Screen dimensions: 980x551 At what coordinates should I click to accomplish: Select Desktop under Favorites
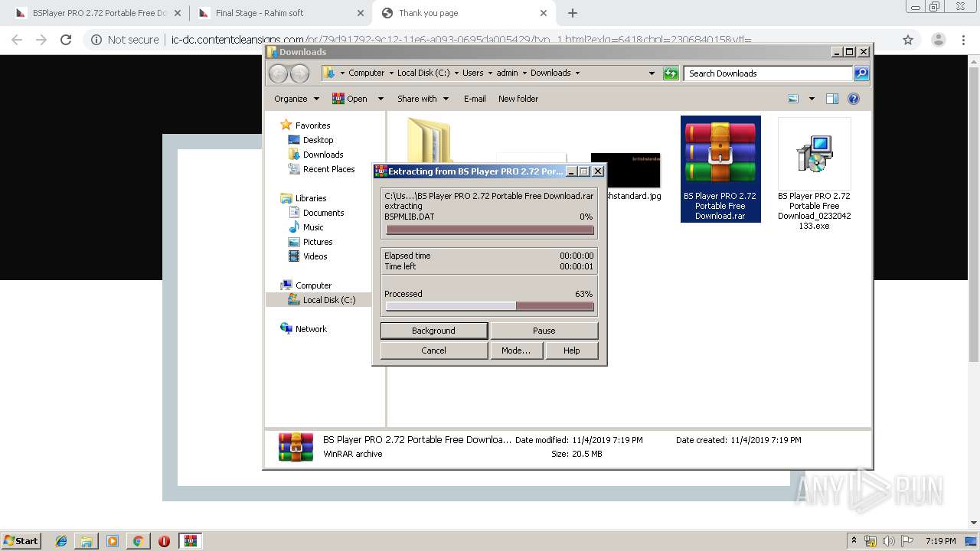click(310, 140)
